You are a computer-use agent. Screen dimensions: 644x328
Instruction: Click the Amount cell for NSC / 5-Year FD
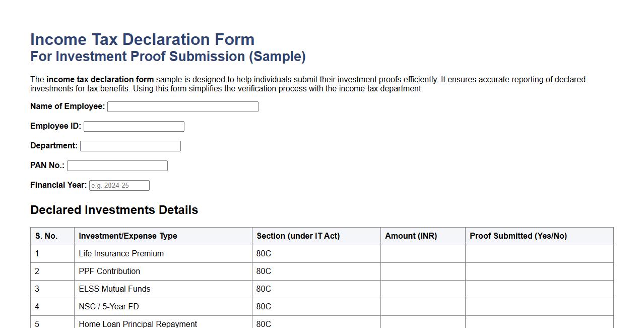pos(422,307)
